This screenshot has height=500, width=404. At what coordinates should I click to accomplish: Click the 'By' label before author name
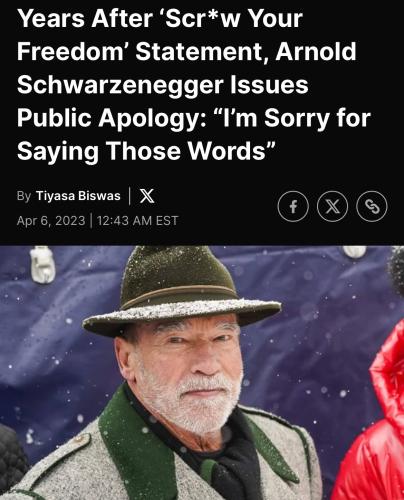click(x=24, y=196)
